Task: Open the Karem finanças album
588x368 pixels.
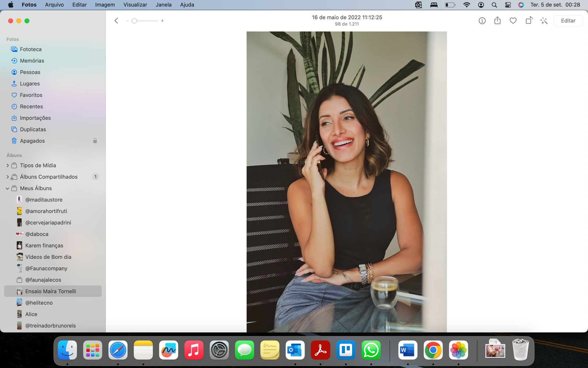Action: (x=53, y=245)
